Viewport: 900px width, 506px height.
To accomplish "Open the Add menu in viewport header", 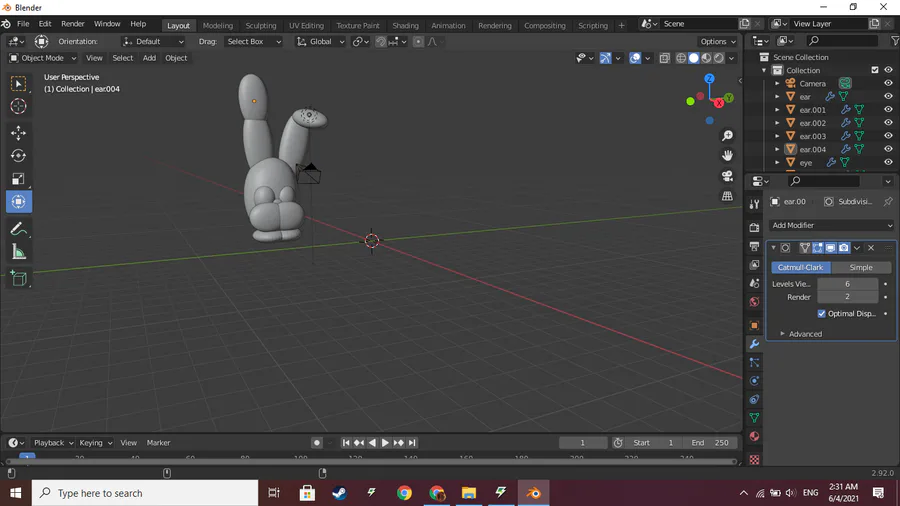I will coord(149,58).
